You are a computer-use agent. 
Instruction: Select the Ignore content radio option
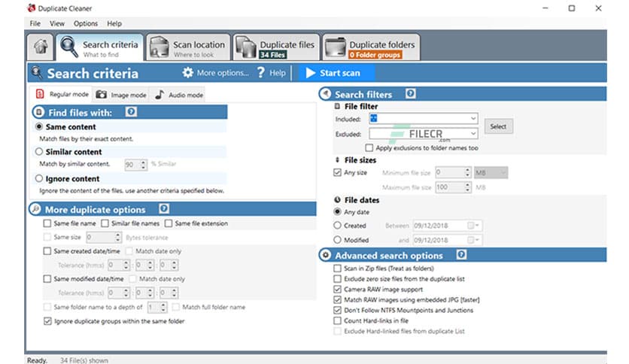pyautogui.click(x=39, y=178)
